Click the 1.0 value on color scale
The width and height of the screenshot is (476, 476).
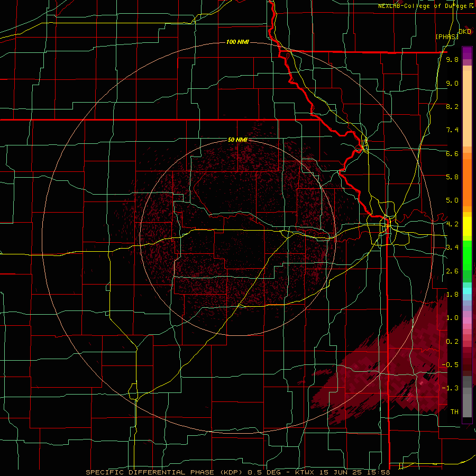[452, 318]
